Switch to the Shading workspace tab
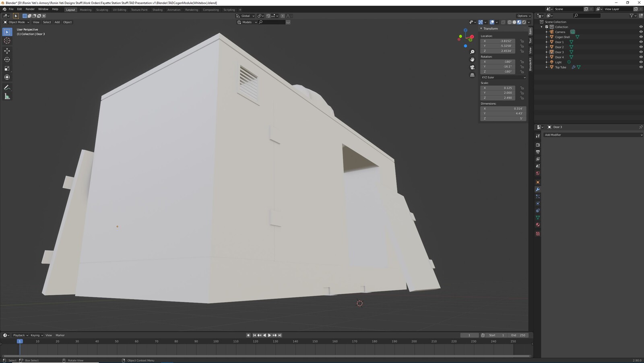The image size is (644, 363). coord(157,10)
